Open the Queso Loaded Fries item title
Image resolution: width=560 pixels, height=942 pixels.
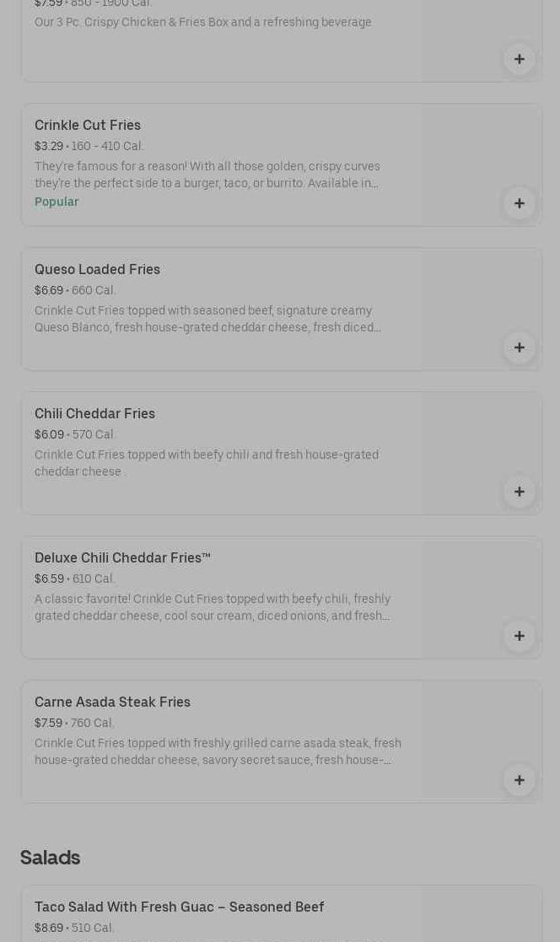tap(97, 269)
